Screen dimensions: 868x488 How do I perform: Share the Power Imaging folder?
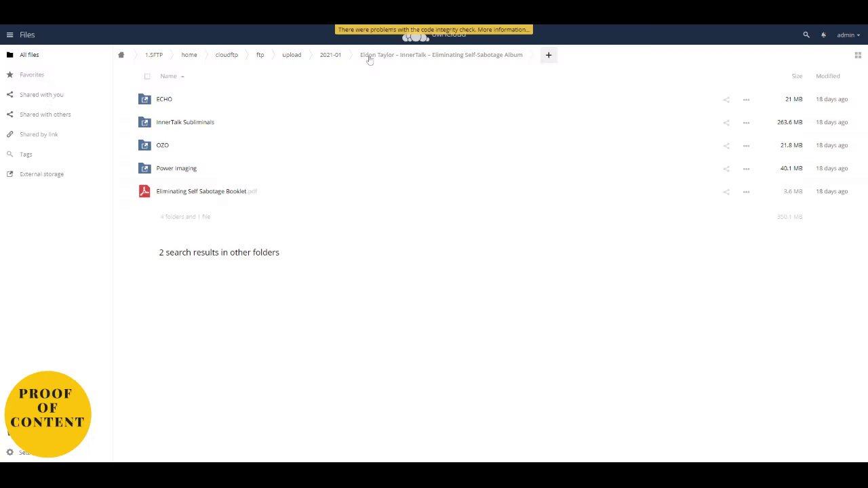(726, 169)
